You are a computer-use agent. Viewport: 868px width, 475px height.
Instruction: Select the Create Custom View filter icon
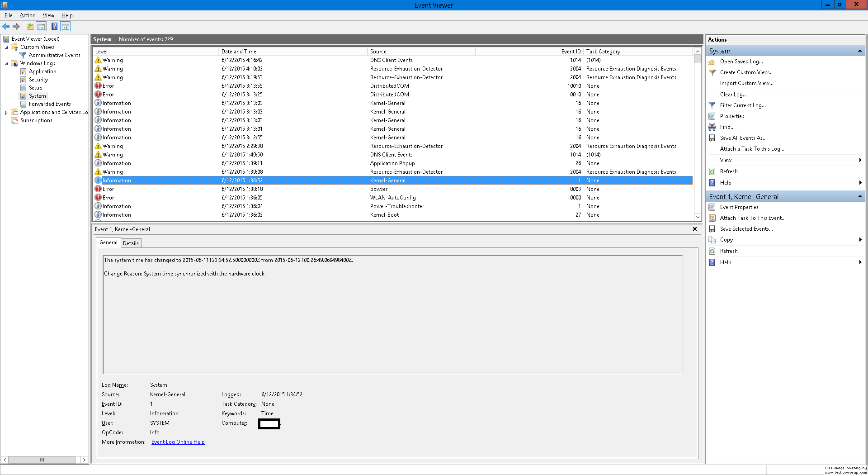click(x=712, y=72)
